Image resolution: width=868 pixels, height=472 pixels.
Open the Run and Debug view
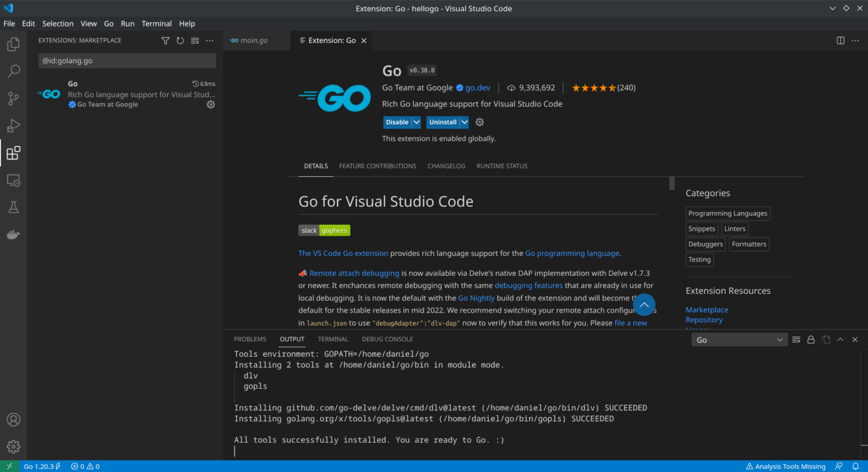point(13,125)
